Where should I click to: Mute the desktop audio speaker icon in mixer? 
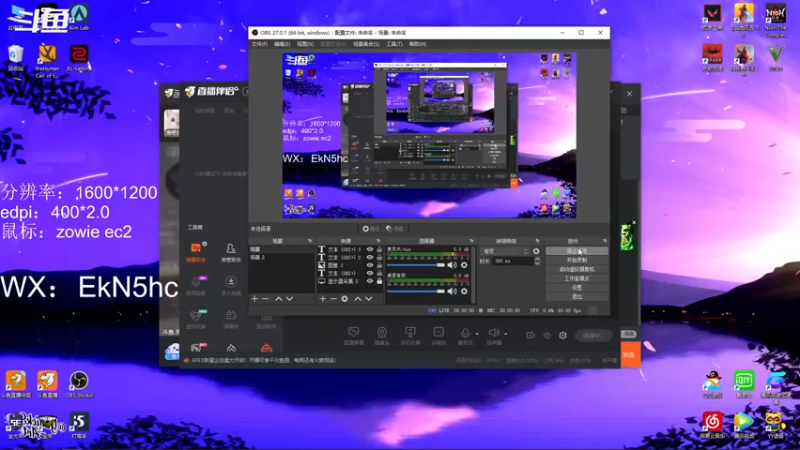pyautogui.click(x=452, y=291)
